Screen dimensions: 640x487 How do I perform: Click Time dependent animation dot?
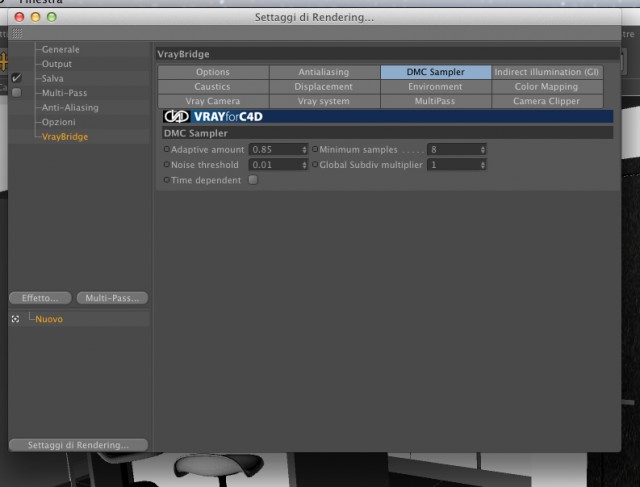pos(167,180)
